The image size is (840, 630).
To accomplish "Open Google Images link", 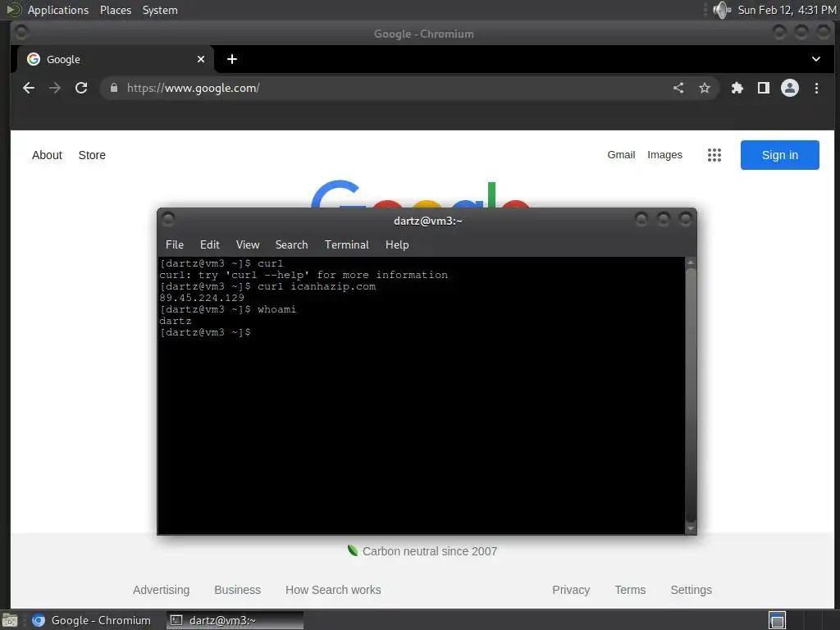I will click(x=664, y=155).
